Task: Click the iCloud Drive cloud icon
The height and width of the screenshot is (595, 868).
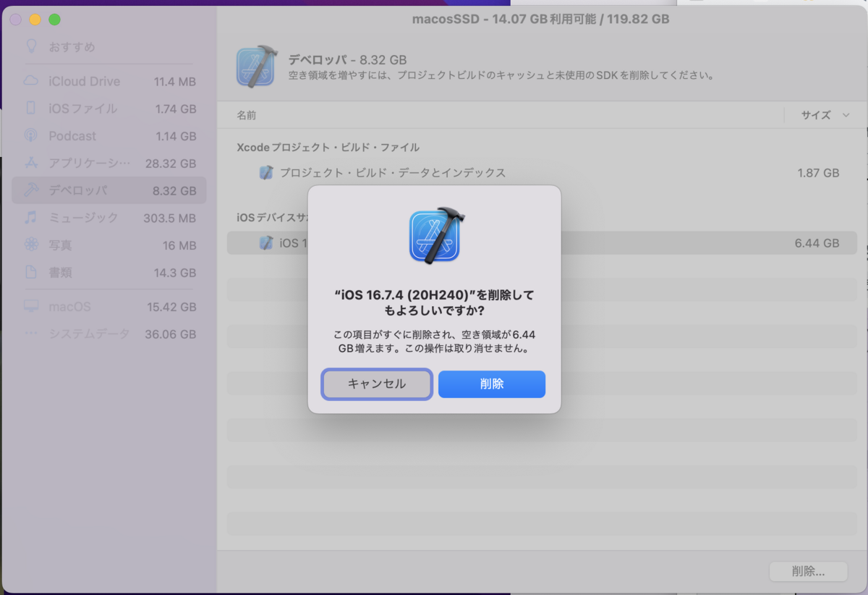Action: (x=31, y=81)
